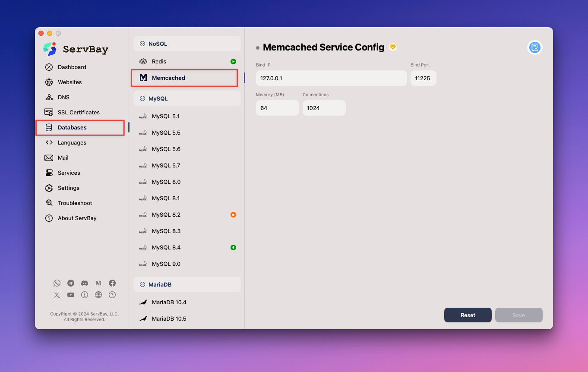Toggle Redis green running status button
Screen dimensions: 588x372
233,62
